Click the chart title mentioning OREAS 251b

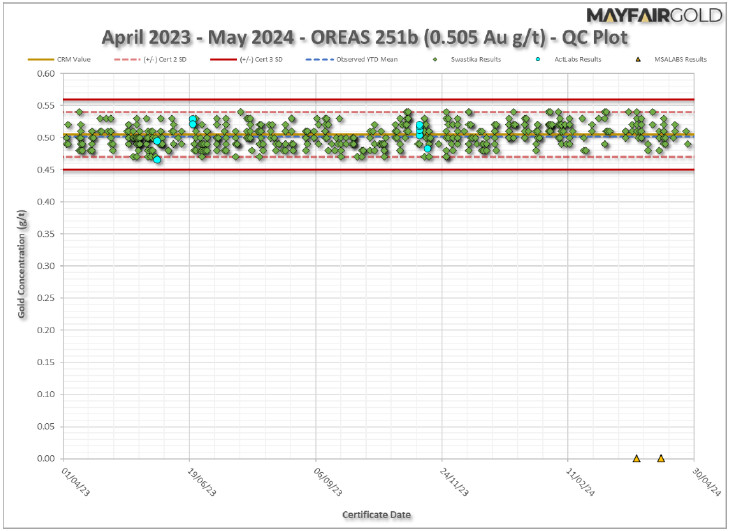pyautogui.click(x=364, y=37)
